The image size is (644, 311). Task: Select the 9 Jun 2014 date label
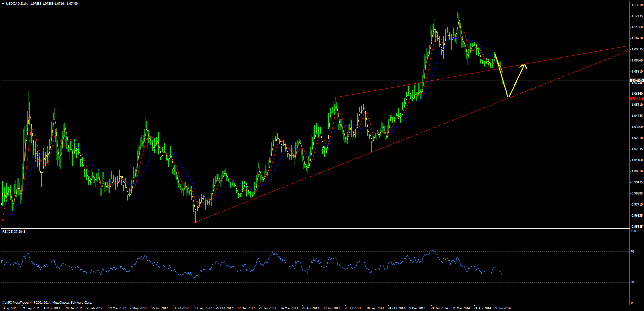(x=503, y=308)
